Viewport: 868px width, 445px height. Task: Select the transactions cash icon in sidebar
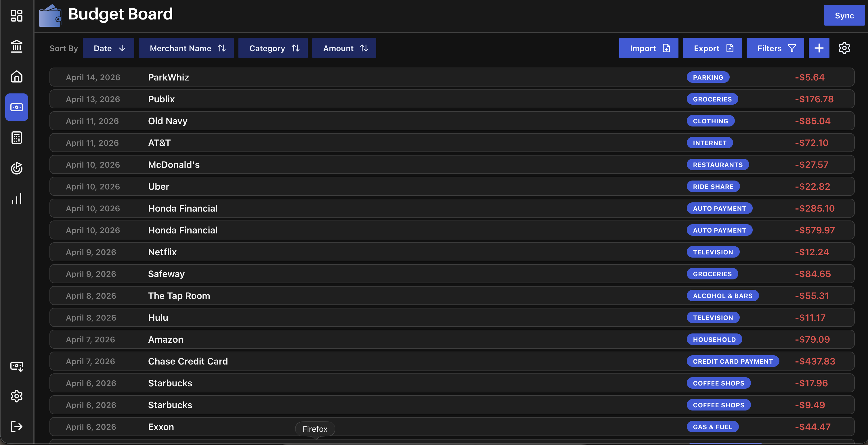click(16, 107)
